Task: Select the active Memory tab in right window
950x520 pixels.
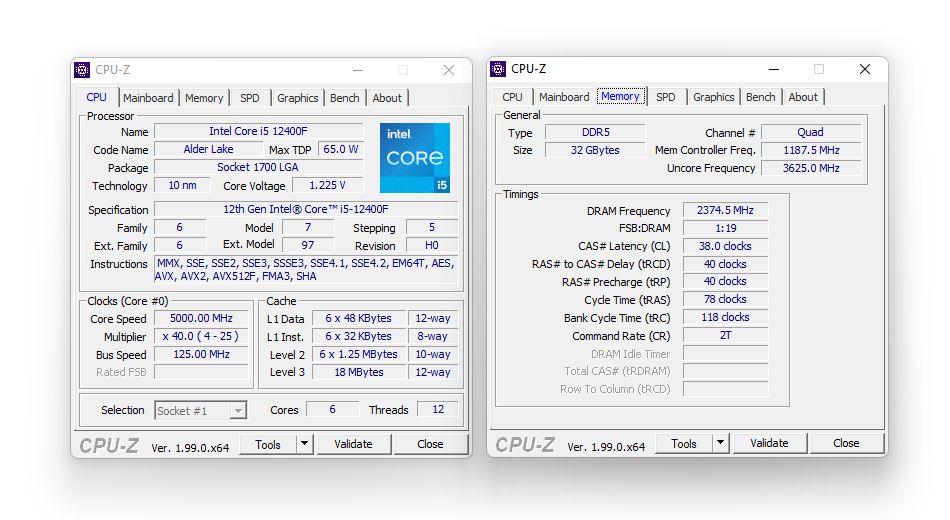Action: click(620, 96)
